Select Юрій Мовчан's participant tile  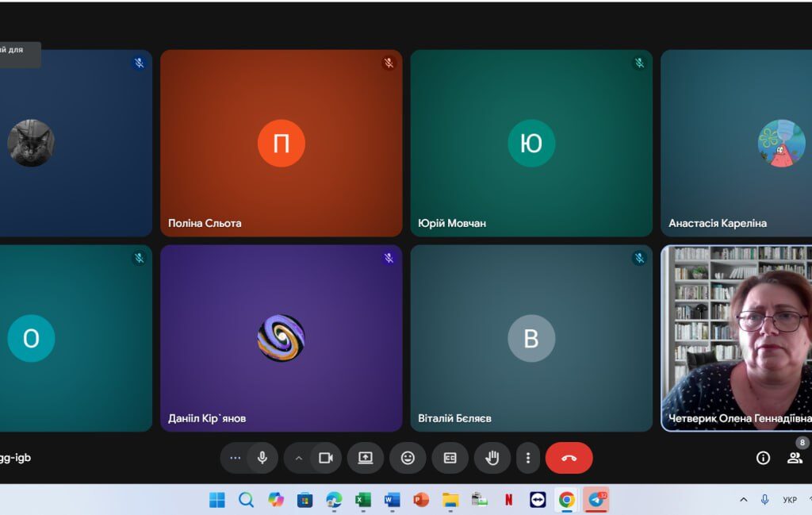531,143
